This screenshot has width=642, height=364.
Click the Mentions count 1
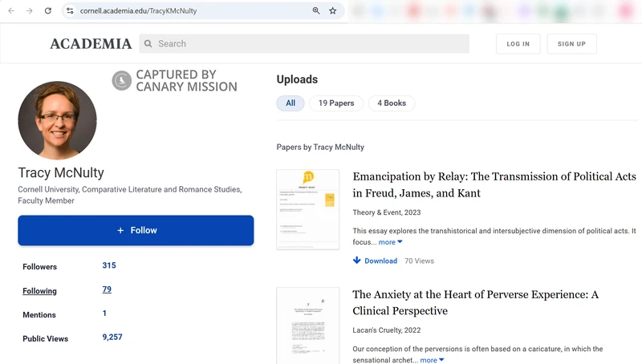104,313
